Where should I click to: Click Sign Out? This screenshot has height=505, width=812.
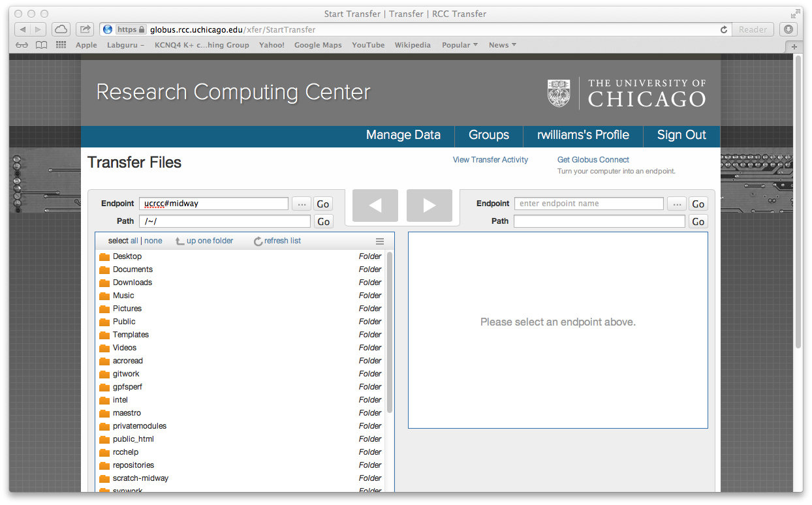coord(681,135)
